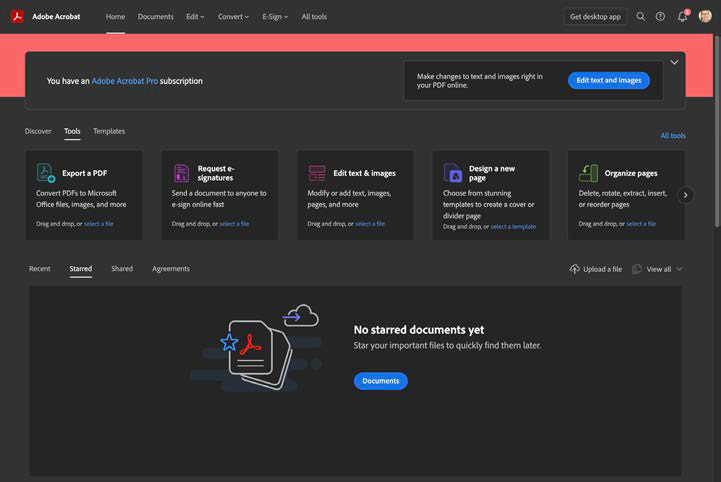Viewport: 721px width, 482px height.
Task: Click the Edit text and images button
Action: pos(609,80)
